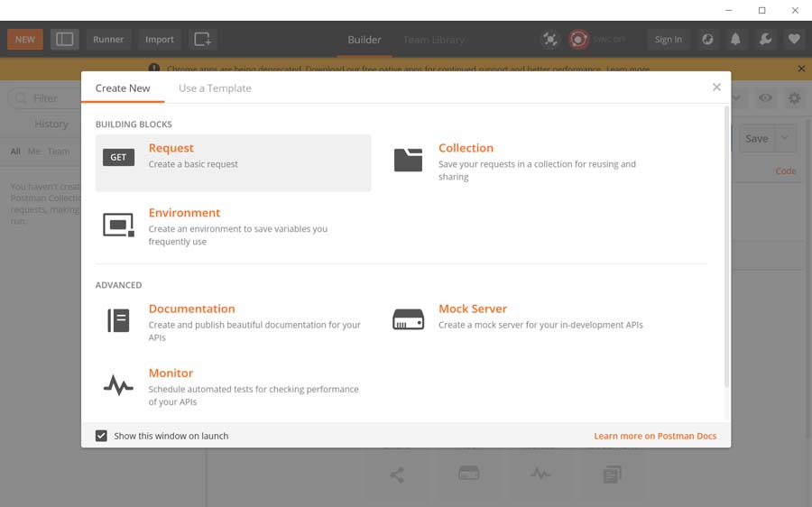Click the NEW button
Image resolution: width=812 pixels, height=507 pixels.
coord(25,40)
